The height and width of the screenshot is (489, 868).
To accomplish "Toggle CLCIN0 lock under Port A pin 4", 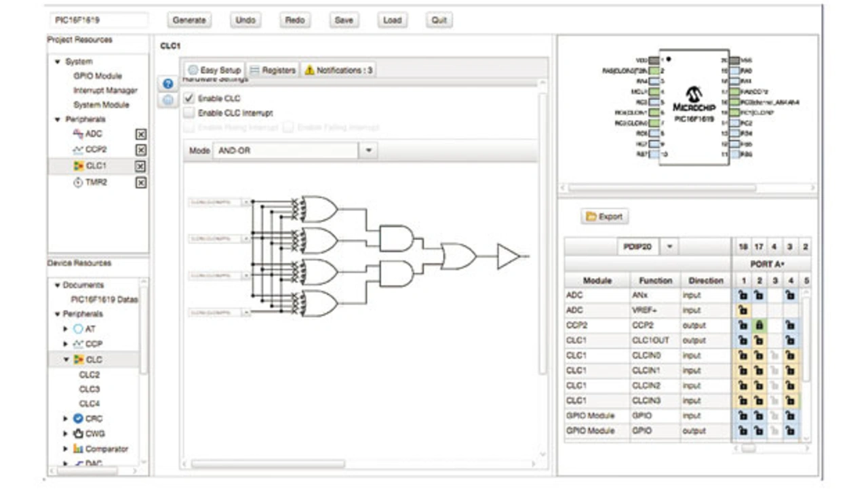I will click(790, 355).
